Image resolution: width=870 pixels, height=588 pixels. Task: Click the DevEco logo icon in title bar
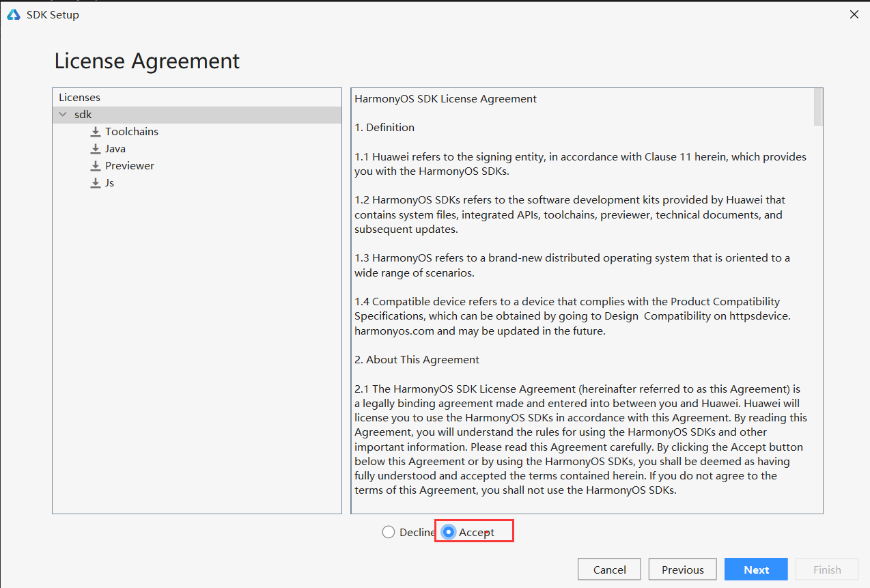(x=14, y=14)
